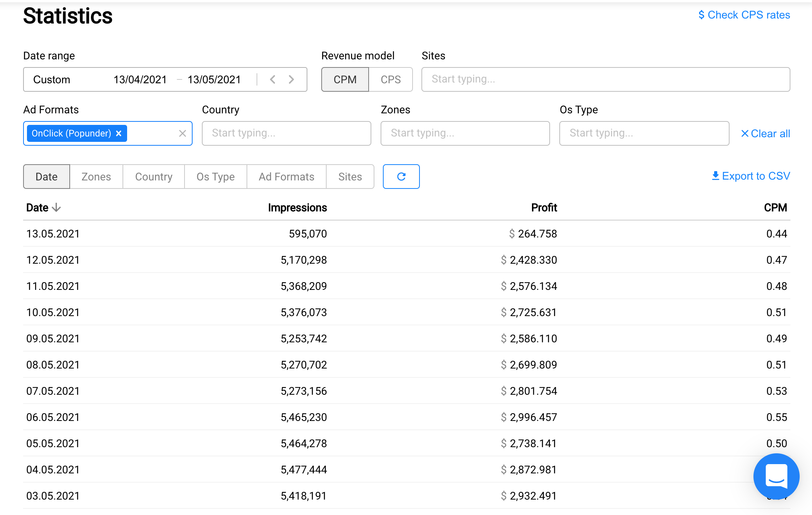Select row date 04.05.2021
This screenshot has width=812, height=515.
point(53,470)
